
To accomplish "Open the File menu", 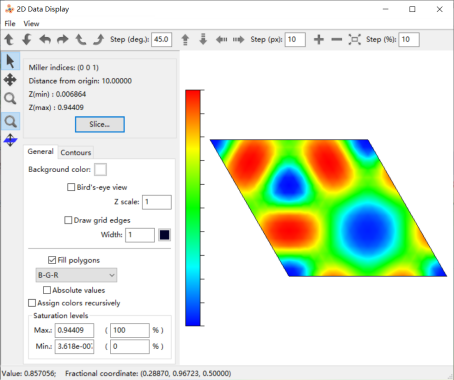I will (10, 24).
